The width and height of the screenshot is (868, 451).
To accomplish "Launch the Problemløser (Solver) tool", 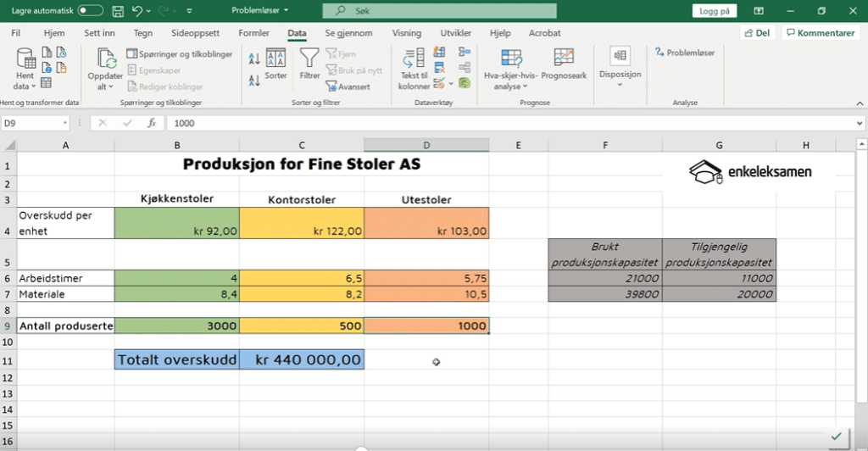I will (x=685, y=53).
